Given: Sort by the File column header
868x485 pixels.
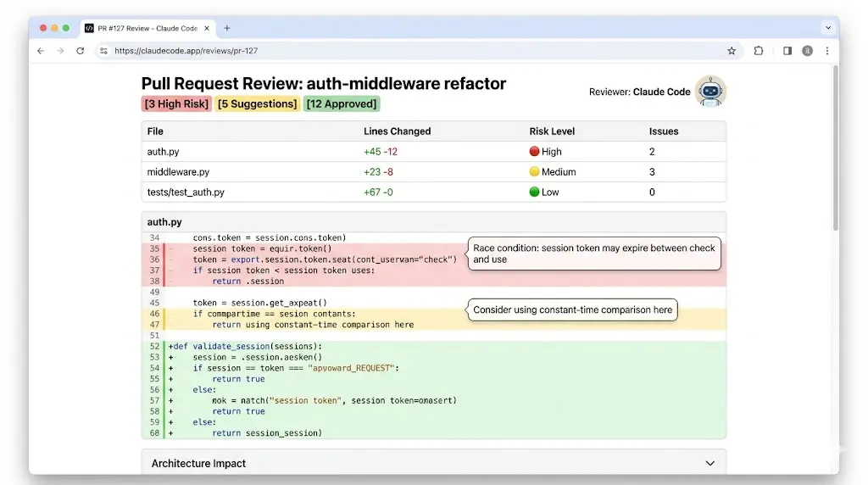Looking at the screenshot, I should pos(155,131).
